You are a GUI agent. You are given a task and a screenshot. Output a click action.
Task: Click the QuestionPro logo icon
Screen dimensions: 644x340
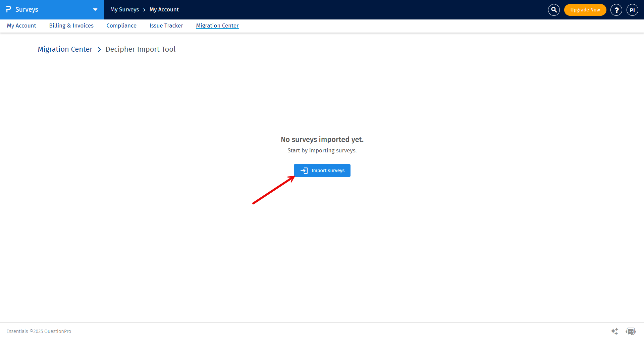tap(9, 9)
